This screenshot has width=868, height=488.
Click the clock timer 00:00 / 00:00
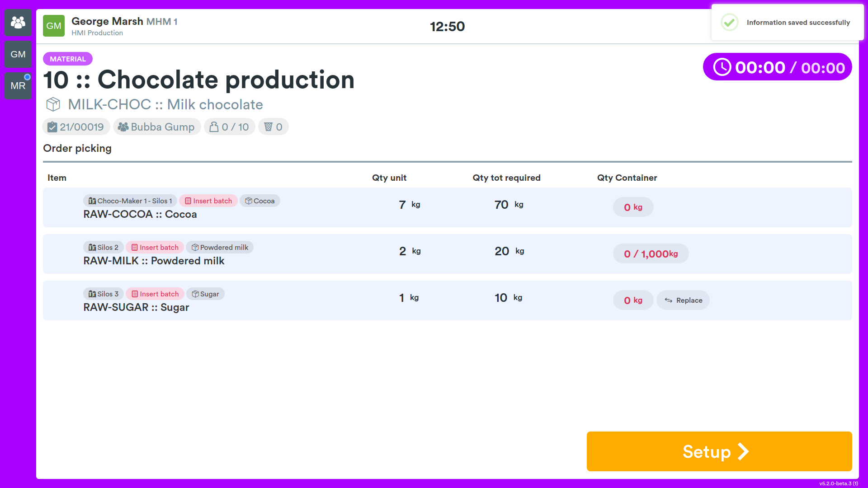[x=778, y=67]
